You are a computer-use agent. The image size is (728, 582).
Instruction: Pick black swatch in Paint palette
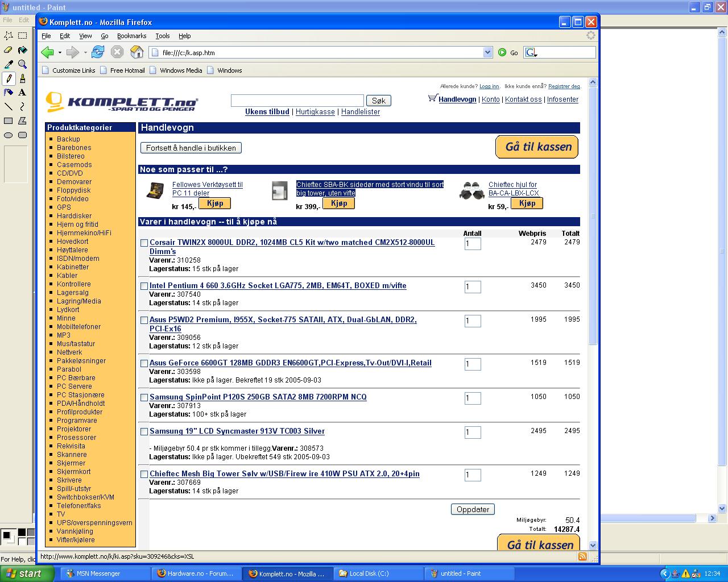point(22,533)
